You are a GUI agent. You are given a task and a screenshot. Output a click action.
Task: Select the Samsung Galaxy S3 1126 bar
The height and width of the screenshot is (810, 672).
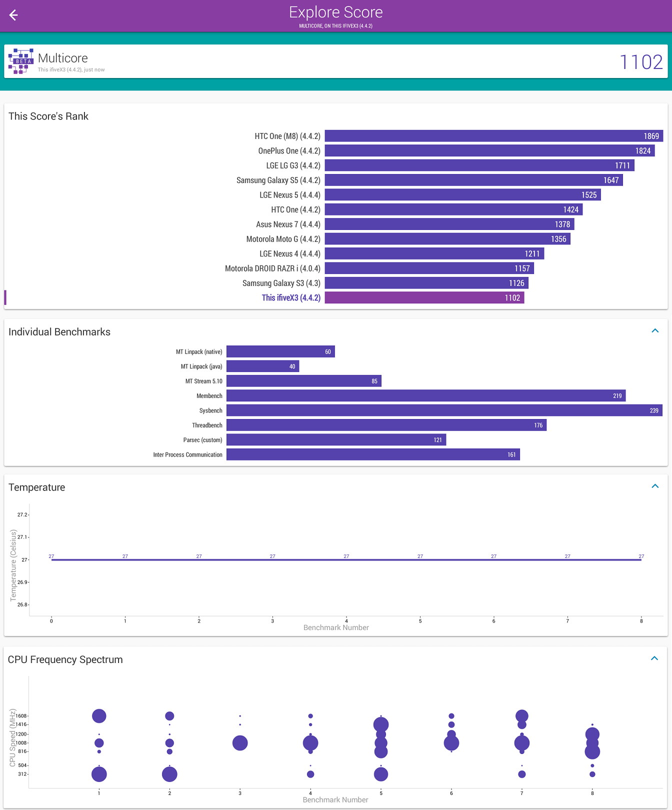click(x=426, y=283)
